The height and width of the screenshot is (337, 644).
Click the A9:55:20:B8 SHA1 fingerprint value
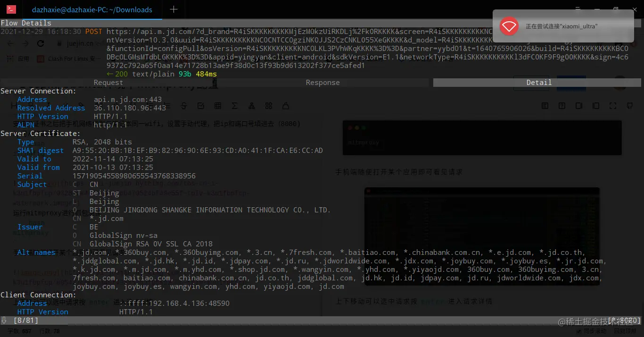click(198, 151)
